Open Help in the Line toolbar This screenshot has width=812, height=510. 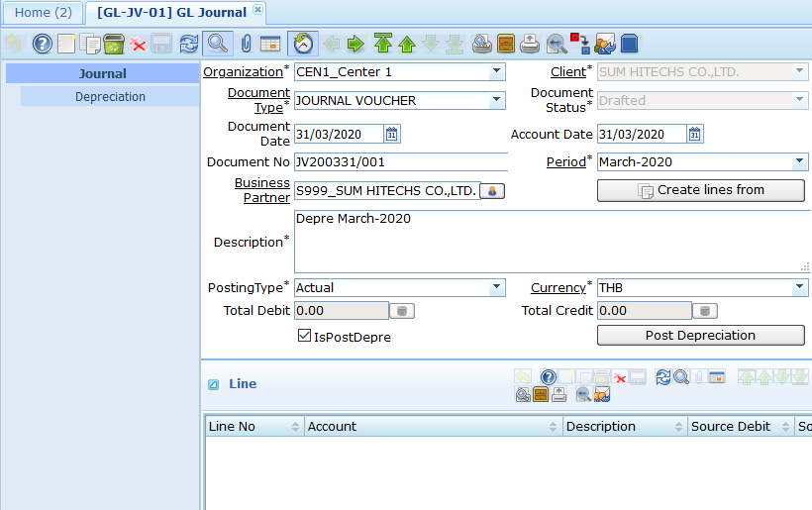549,377
